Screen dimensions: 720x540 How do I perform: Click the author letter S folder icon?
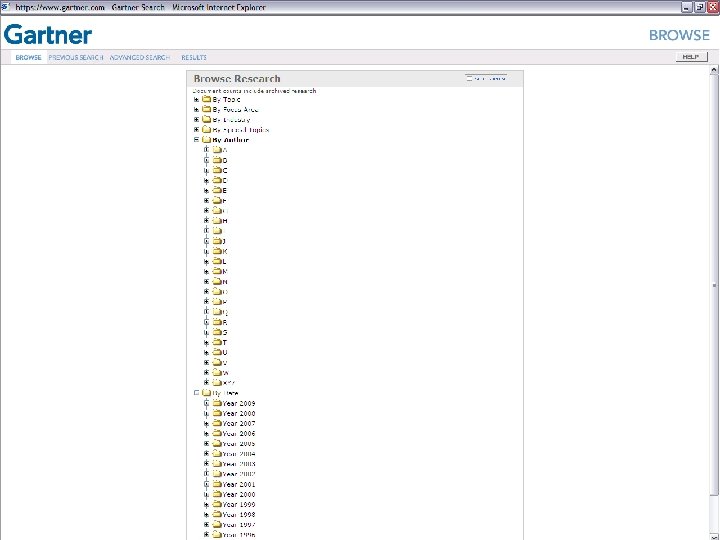pos(217,332)
